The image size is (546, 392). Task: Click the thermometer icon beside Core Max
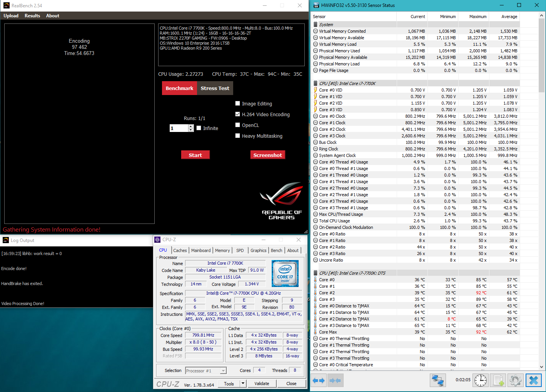[x=316, y=332]
